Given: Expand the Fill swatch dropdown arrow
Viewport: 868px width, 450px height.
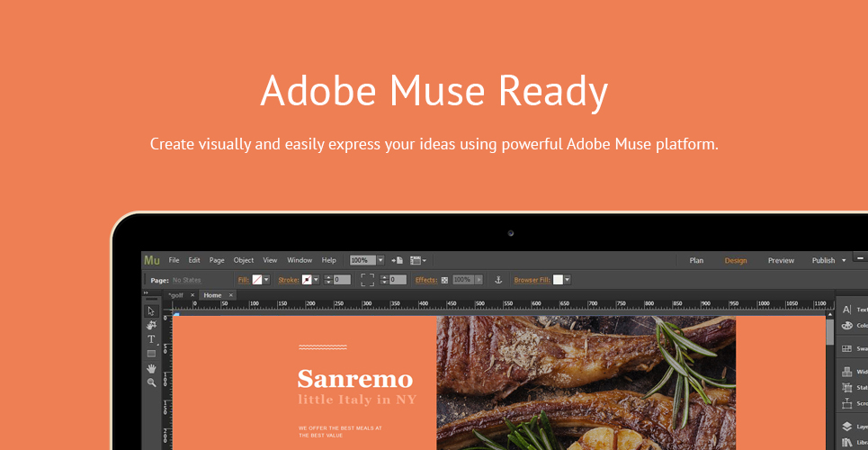Looking at the screenshot, I should [266, 280].
